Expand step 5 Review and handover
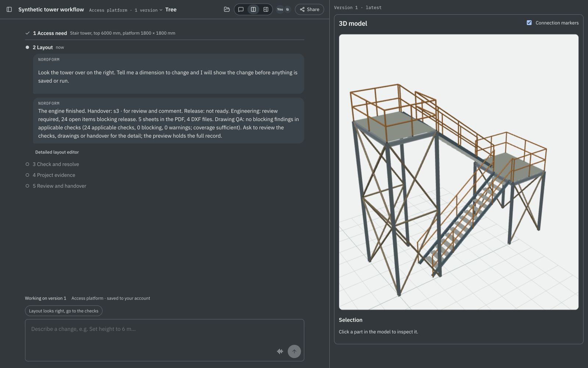Image resolution: width=588 pixels, height=368 pixels. (x=59, y=186)
